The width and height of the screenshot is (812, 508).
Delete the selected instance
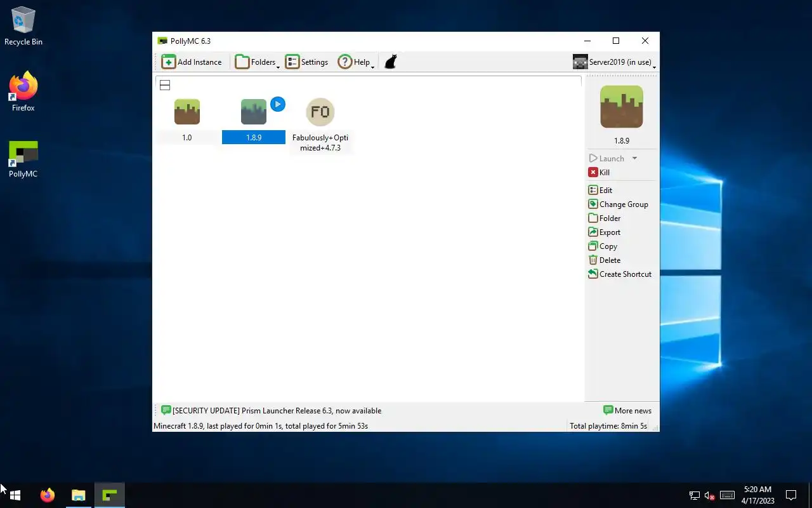point(605,260)
